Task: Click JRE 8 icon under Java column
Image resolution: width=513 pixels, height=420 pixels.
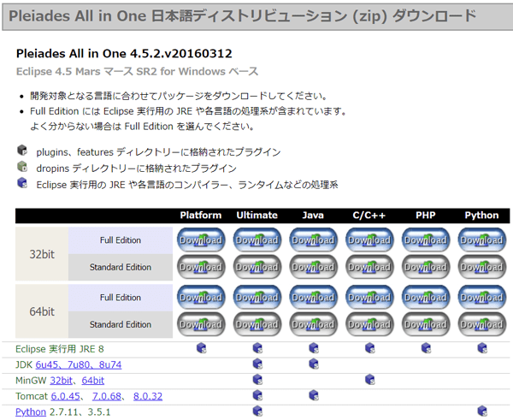Action: click(x=314, y=348)
